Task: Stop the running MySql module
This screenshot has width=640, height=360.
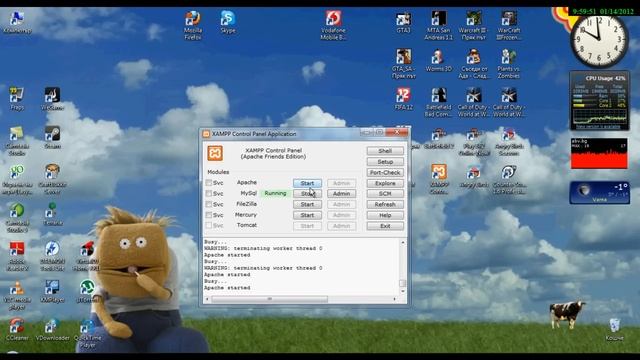Action: point(307,193)
